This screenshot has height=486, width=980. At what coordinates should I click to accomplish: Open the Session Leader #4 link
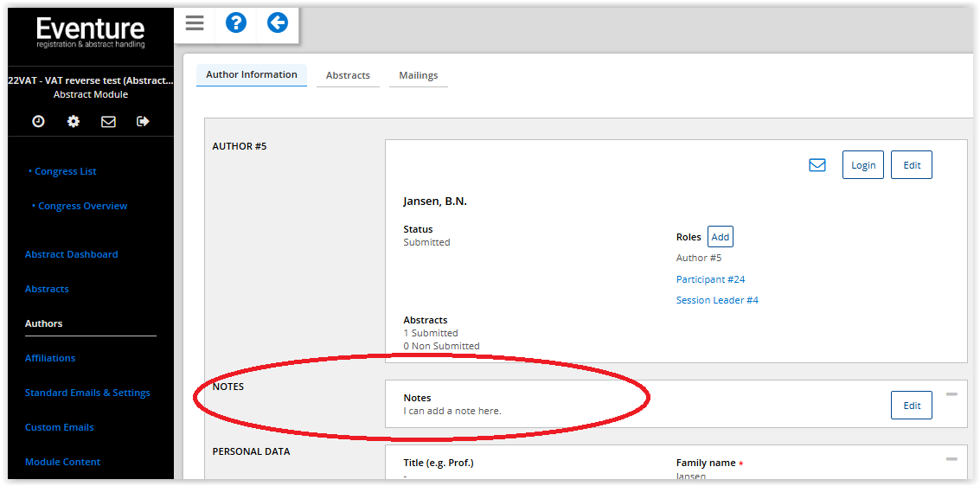coord(717,300)
